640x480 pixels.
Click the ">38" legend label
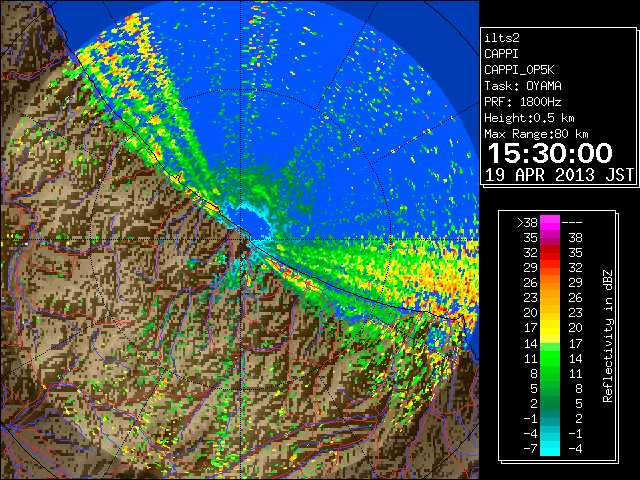[x=527, y=222]
